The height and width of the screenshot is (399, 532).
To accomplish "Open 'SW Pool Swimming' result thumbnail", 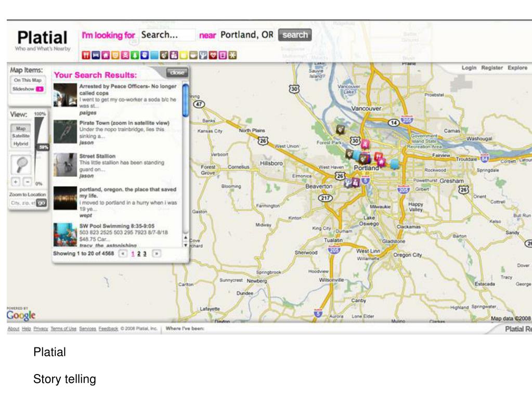I will click(65, 235).
